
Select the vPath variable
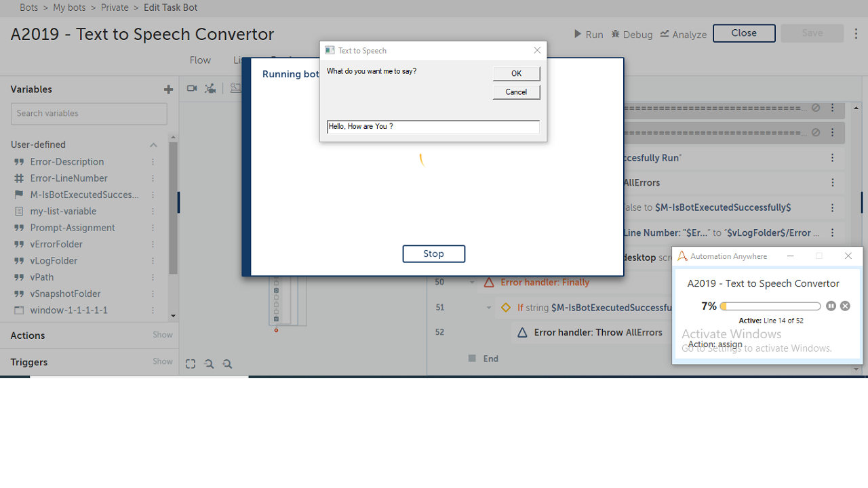point(42,277)
